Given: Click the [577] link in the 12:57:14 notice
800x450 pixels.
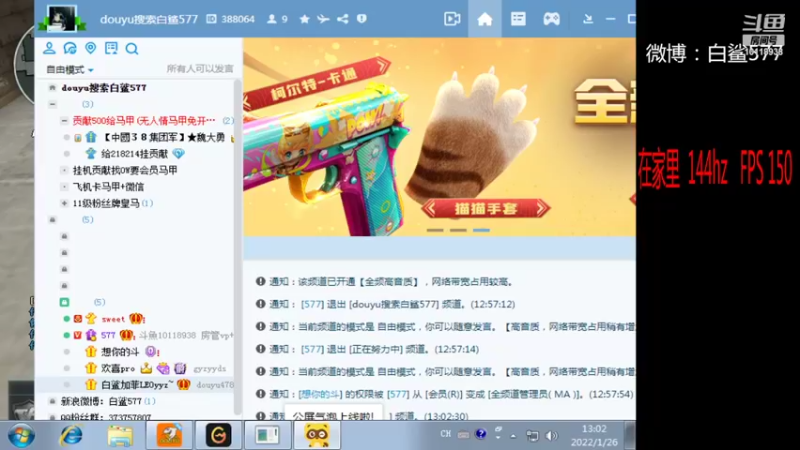Looking at the screenshot, I should pyautogui.click(x=312, y=349).
